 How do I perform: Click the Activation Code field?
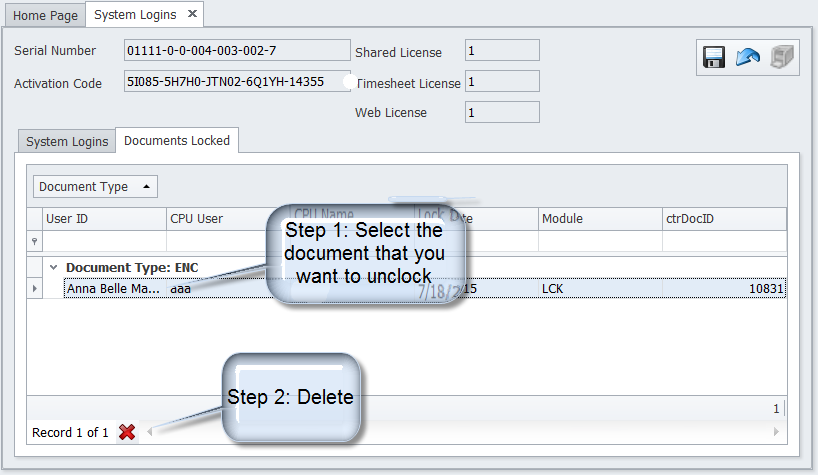click(237, 82)
